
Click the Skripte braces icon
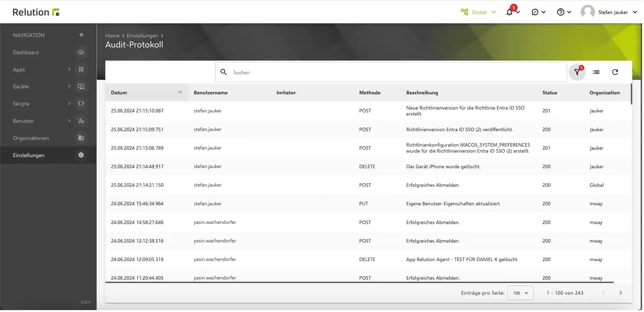point(82,104)
